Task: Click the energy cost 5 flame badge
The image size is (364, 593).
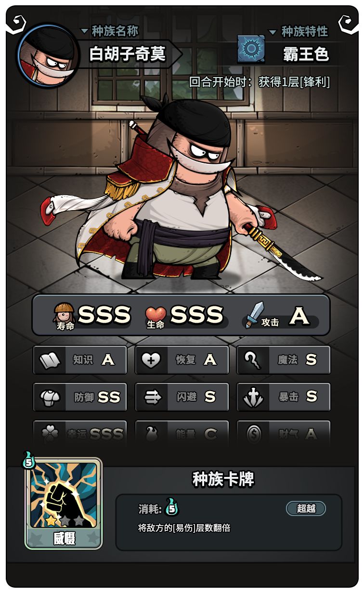Action: 172,507
